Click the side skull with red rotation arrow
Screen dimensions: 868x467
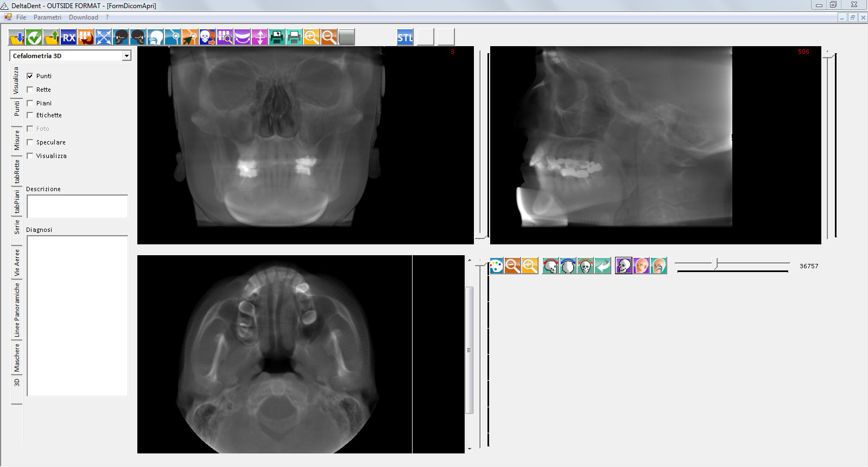pyautogui.click(x=550, y=266)
